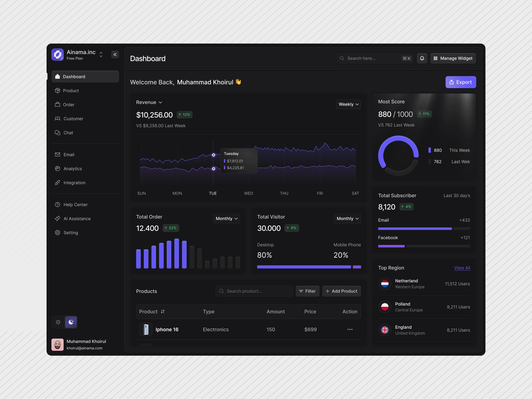
Task: Open AI Assistance from sidebar
Action: [77, 219]
